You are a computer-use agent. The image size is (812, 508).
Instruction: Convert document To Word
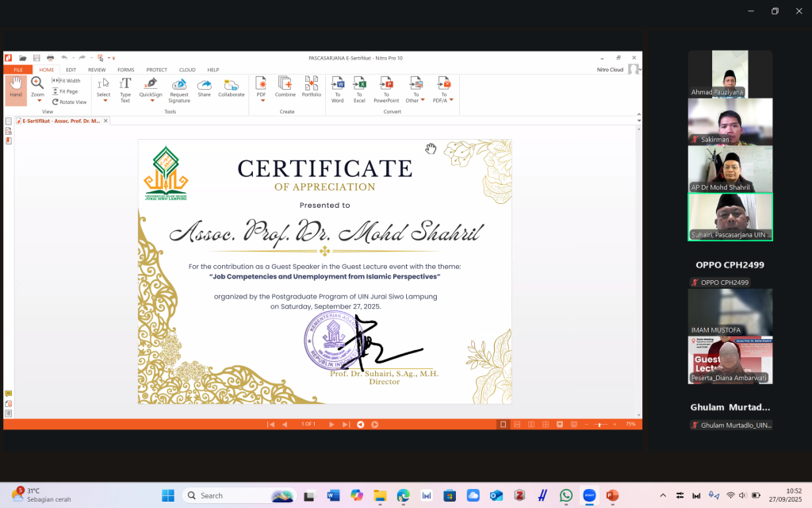pyautogui.click(x=338, y=88)
